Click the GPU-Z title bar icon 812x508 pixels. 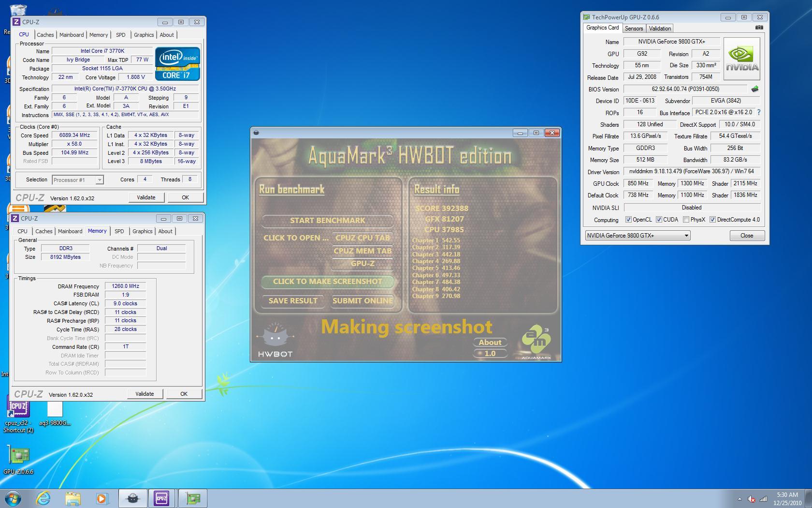[586, 17]
